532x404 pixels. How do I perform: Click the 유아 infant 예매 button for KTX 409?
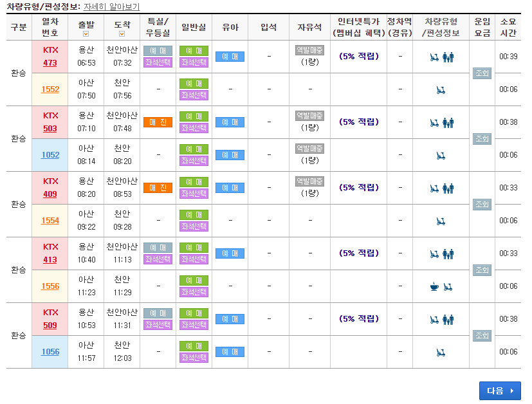coord(230,187)
